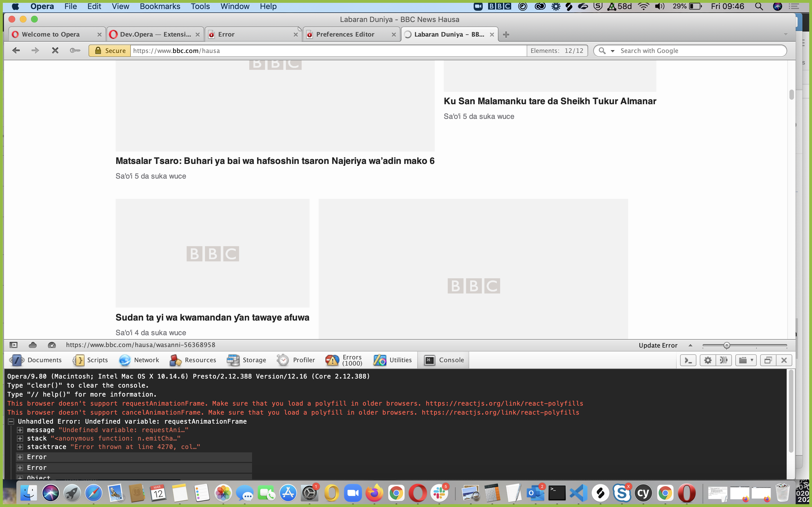Open the Scripts panel in Dragonfly

[90, 360]
